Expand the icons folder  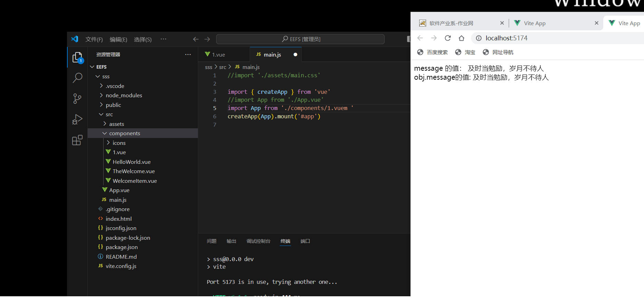coord(108,143)
